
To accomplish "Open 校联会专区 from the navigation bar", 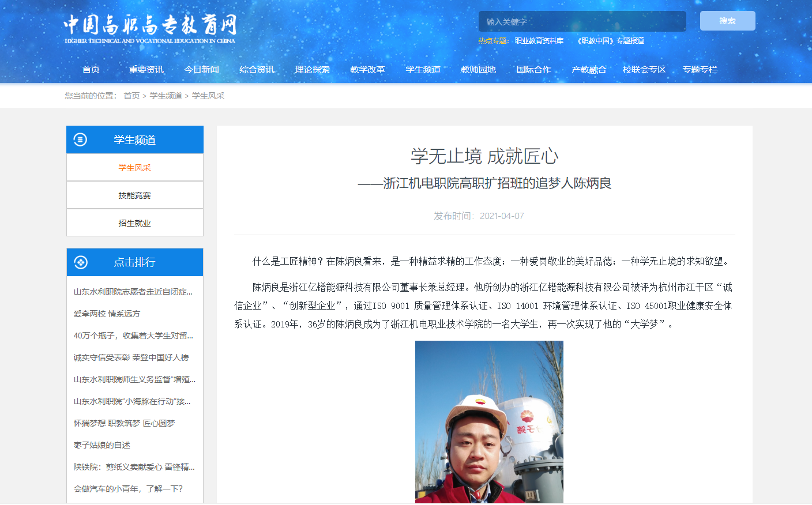I will coord(644,70).
